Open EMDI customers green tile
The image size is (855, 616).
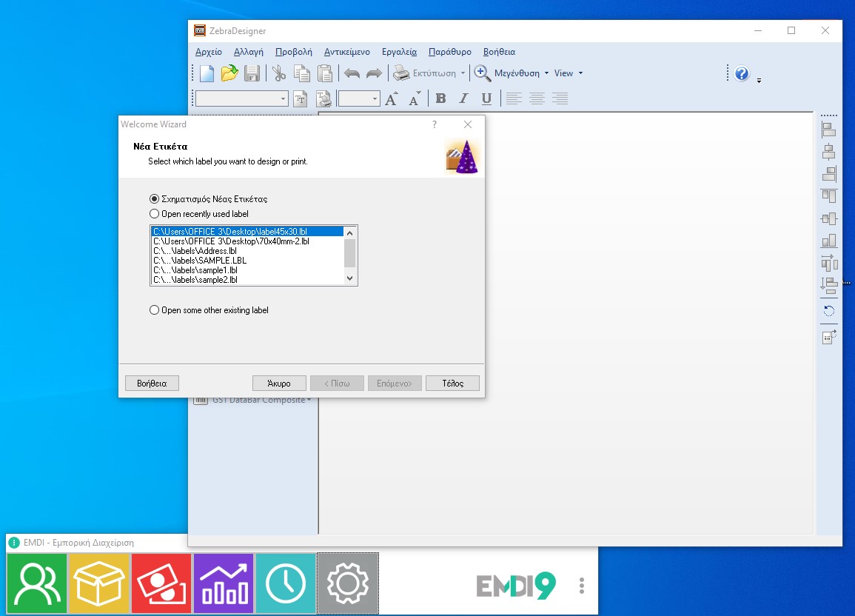point(37,584)
